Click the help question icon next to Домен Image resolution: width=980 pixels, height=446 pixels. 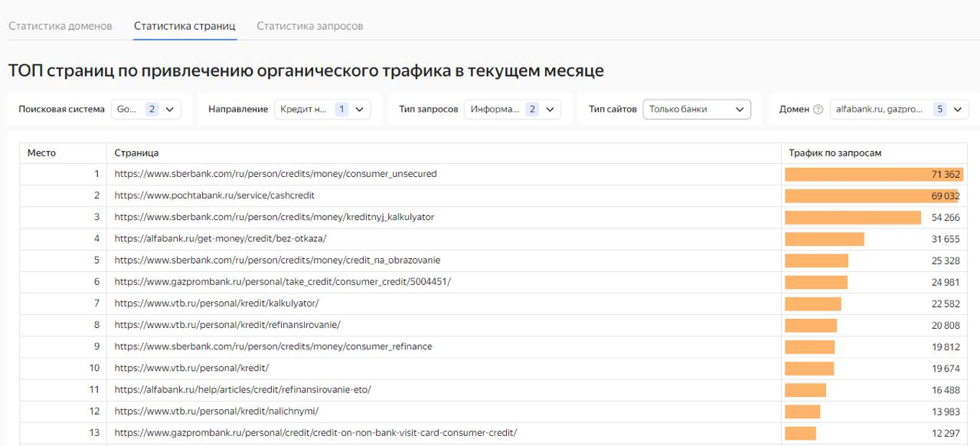[x=818, y=110]
